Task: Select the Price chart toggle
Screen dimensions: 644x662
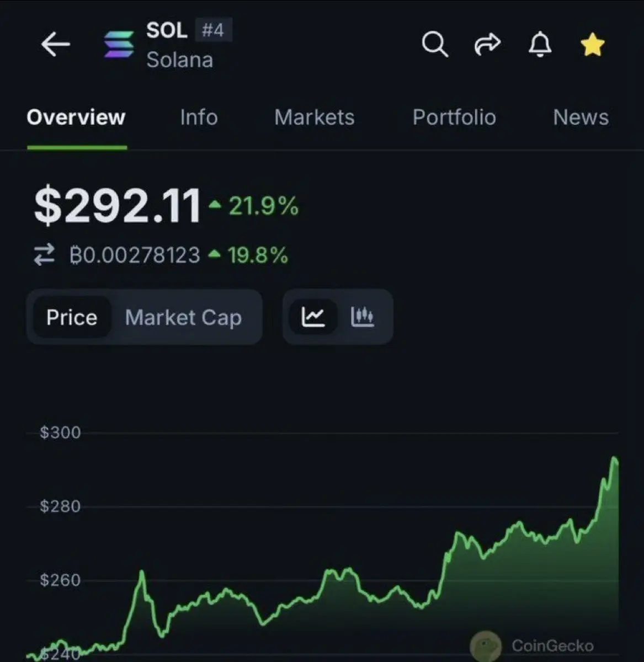Action: click(72, 317)
